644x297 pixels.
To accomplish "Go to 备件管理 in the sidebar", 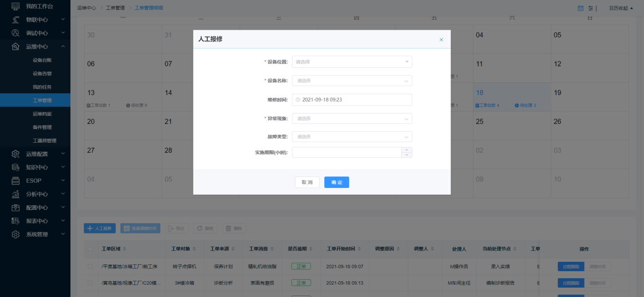I will 42,127.
